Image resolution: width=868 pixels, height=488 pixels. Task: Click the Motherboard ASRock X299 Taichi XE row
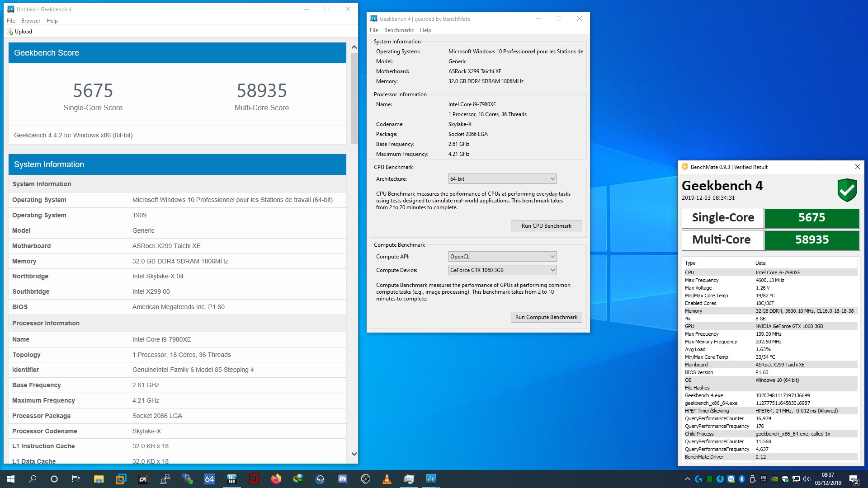(x=177, y=246)
